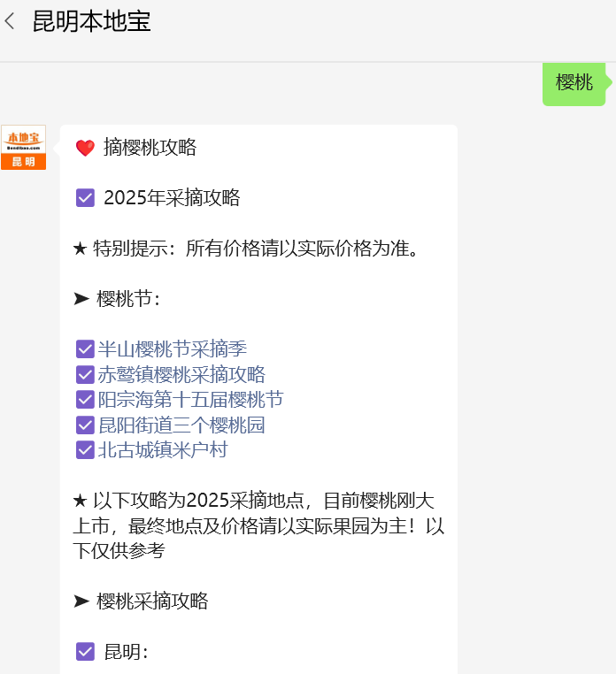Select the text 昆明: at bottom

(126, 652)
